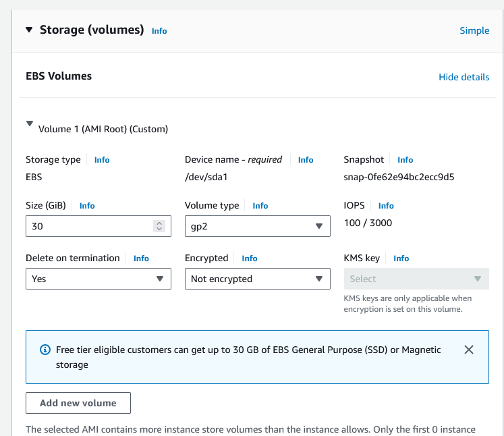This screenshot has height=436, width=504.
Task: Open Info link beside Device name
Action: pyautogui.click(x=306, y=160)
